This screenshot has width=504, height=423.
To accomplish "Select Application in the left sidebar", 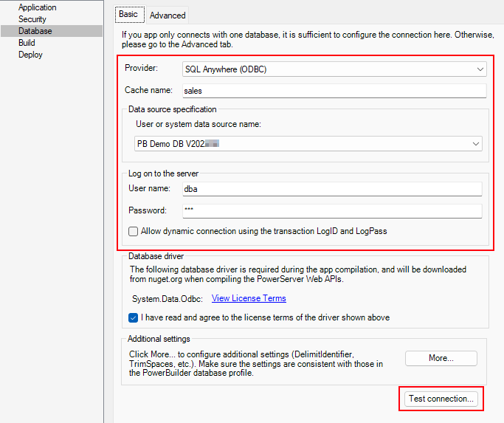I will pos(37,7).
